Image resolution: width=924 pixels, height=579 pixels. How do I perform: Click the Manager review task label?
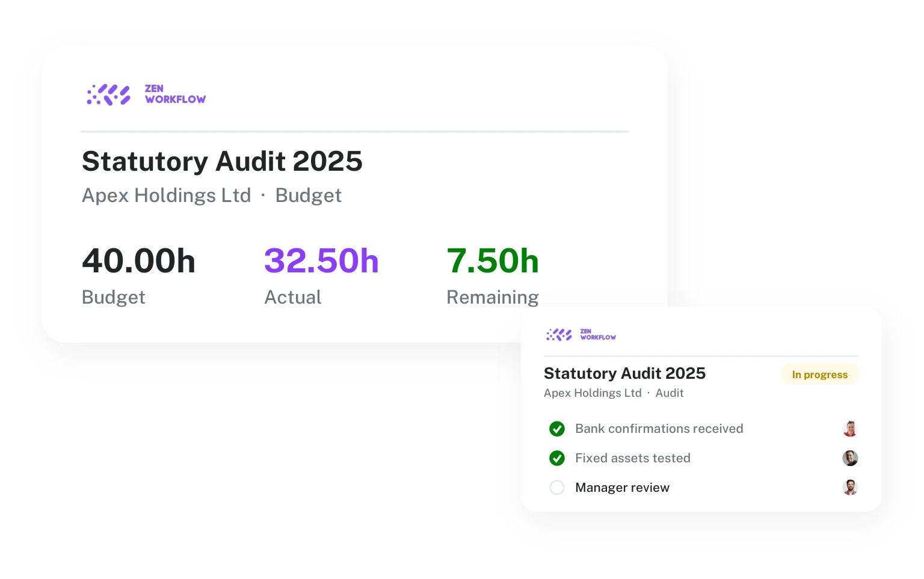click(623, 488)
